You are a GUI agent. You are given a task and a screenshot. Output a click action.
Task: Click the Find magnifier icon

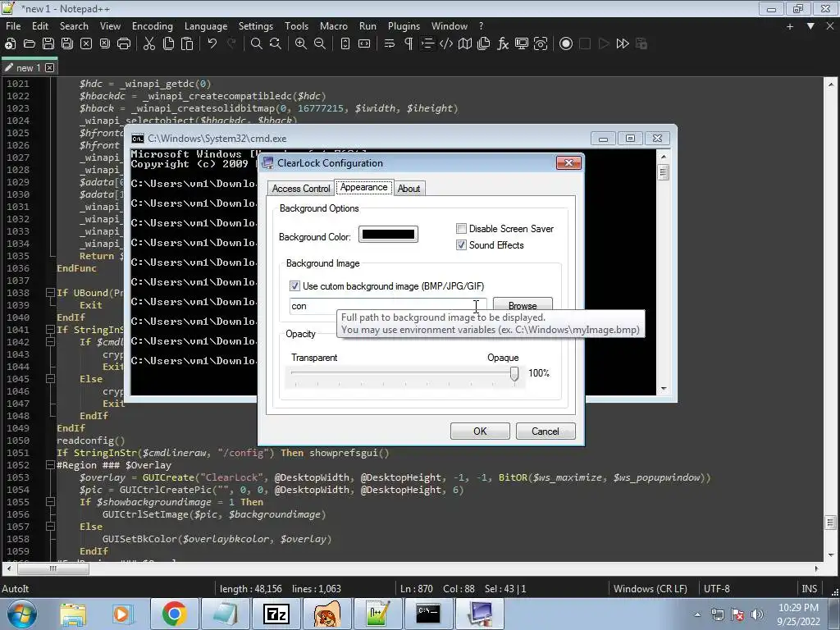[257, 44]
